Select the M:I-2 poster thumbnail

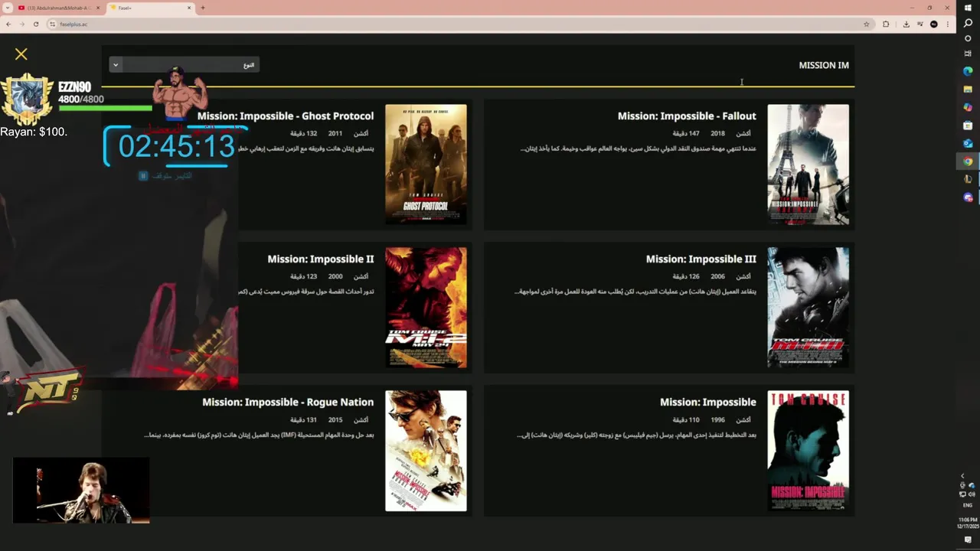pos(426,308)
